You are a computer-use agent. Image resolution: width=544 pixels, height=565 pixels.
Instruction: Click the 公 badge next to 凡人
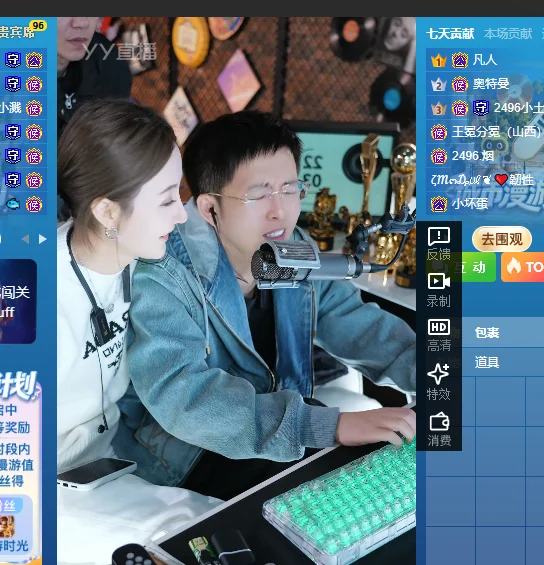point(460,61)
